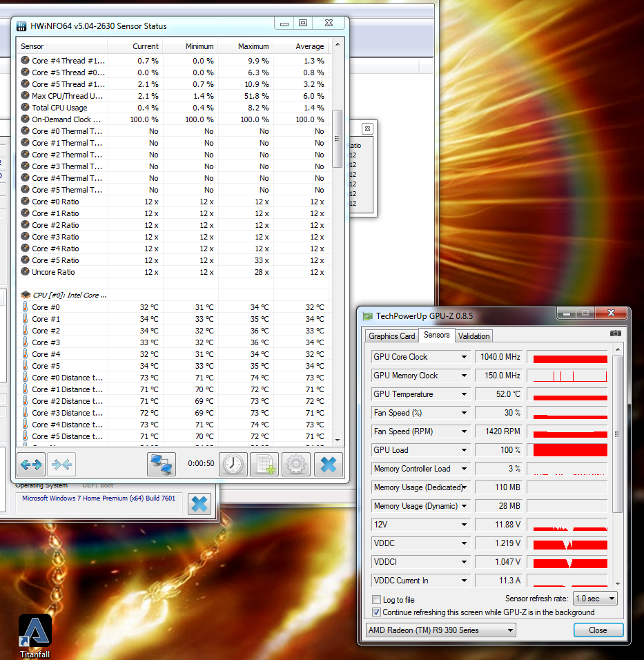Click the sensor icon next to Total CPU Usage
The width and height of the screenshot is (644, 660).
pyautogui.click(x=26, y=107)
